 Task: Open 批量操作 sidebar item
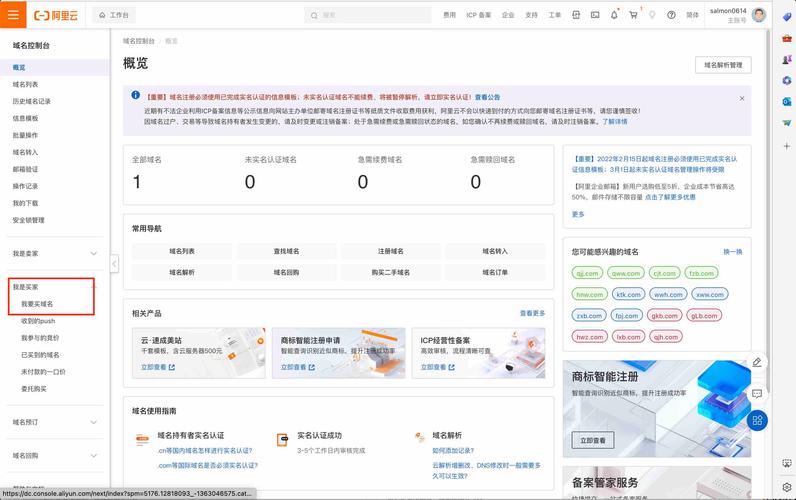pos(25,135)
